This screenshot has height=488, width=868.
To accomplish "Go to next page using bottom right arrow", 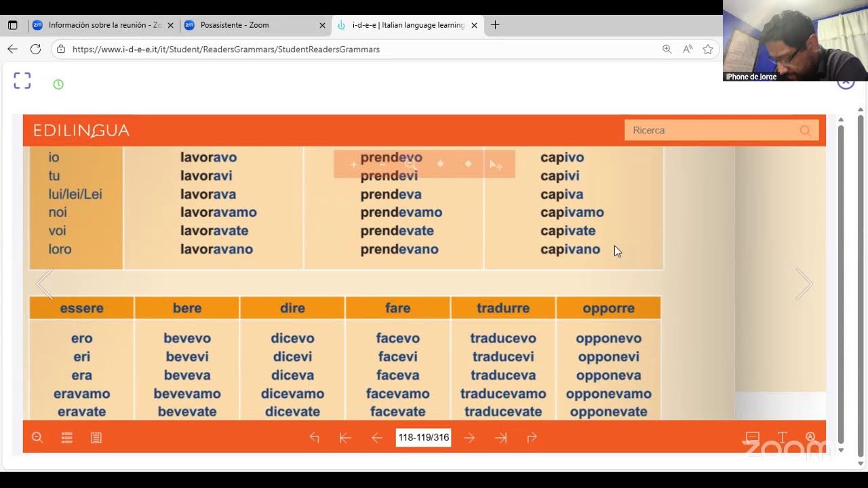I will tap(469, 438).
